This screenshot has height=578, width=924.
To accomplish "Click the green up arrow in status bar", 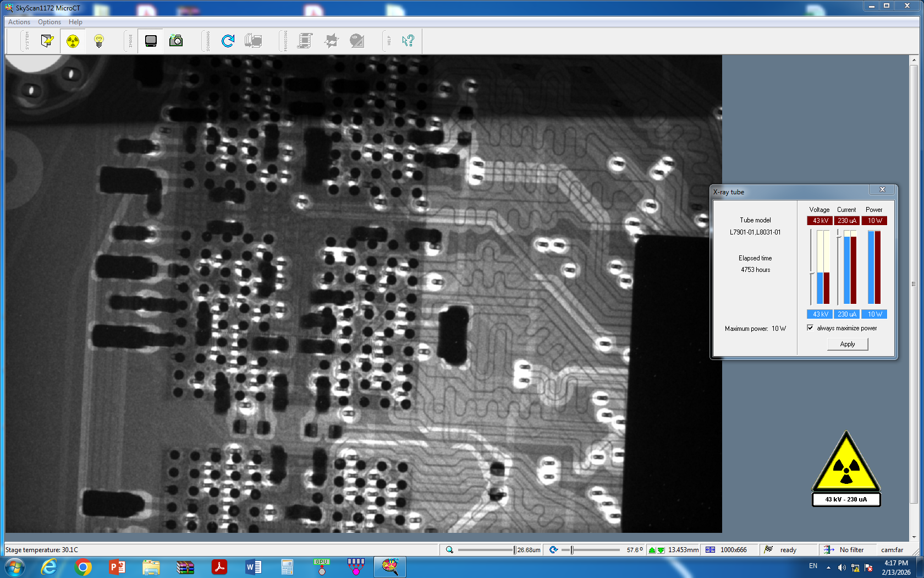I will pyautogui.click(x=652, y=550).
